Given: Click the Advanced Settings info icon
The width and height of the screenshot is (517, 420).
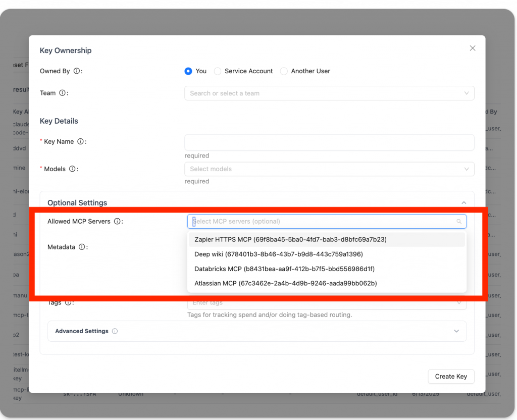Looking at the screenshot, I should (x=115, y=331).
